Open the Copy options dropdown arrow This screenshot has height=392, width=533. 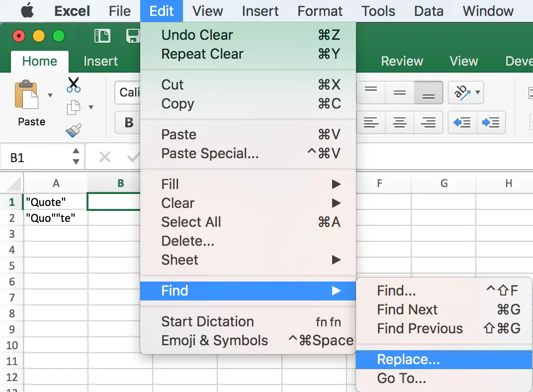click(91, 107)
